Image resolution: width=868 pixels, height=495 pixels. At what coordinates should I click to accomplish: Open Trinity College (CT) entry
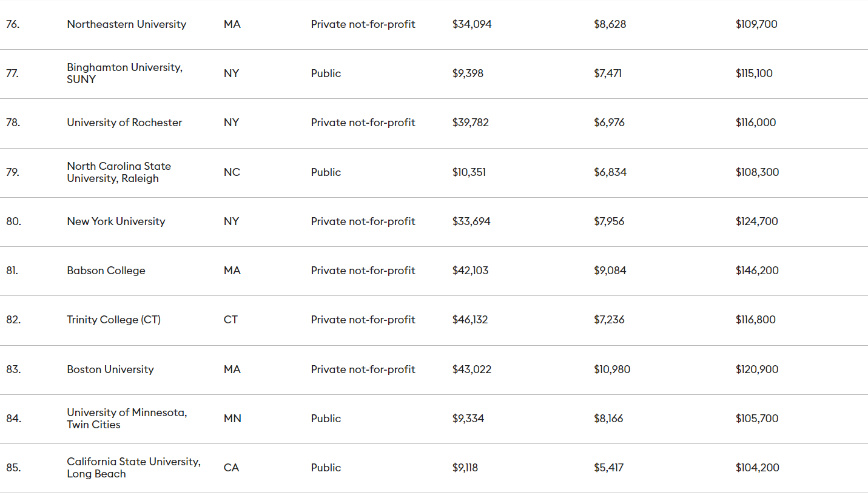tap(113, 320)
